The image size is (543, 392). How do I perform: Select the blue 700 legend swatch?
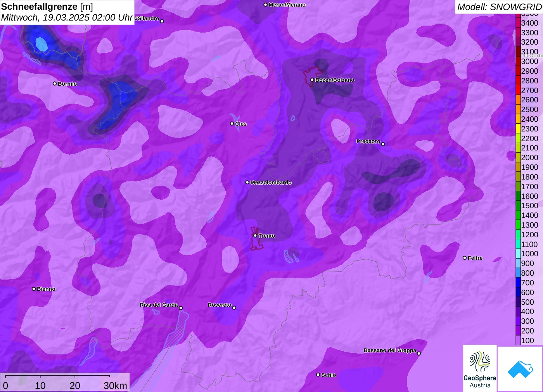518,283
